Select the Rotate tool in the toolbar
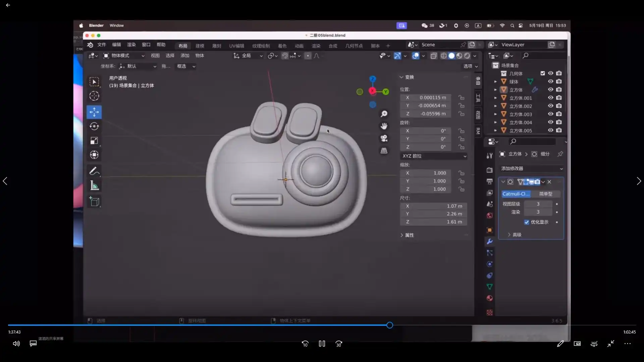Image resolution: width=644 pixels, height=362 pixels. 94,126
